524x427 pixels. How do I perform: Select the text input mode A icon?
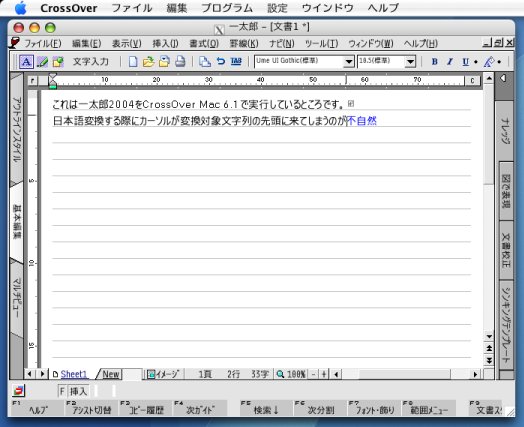click(26, 62)
